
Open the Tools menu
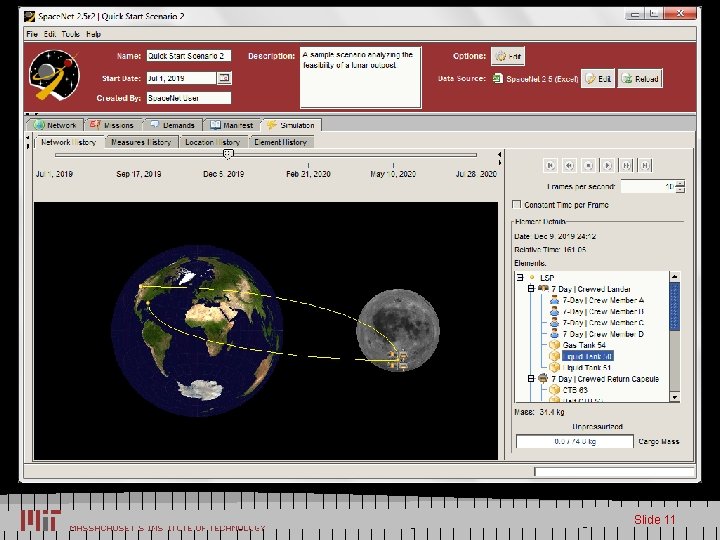70,34
